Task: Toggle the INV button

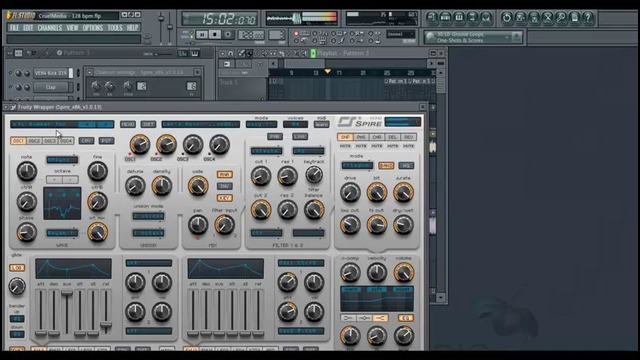Action: pyautogui.click(x=224, y=187)
